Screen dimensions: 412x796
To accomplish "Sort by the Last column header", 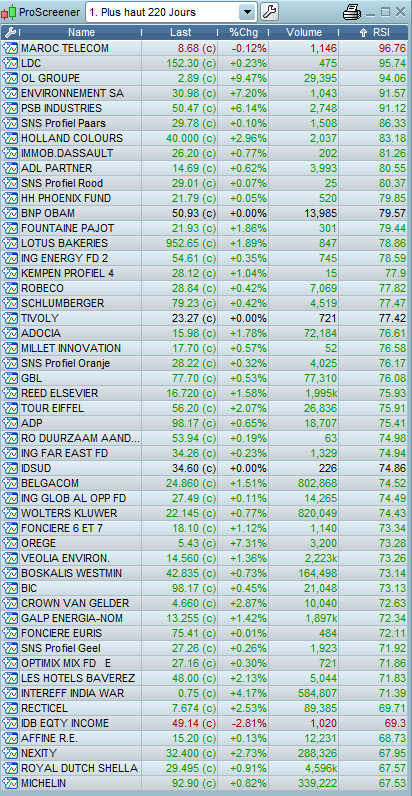I will pyautogui.click(x=181, y=32).
